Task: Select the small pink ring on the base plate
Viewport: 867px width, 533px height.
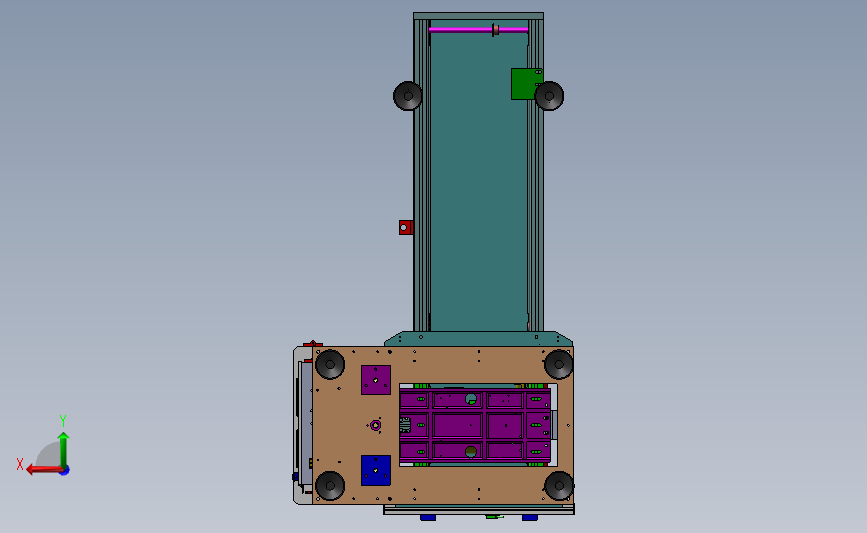Action: pyautogui.click(x=375, y=425)
